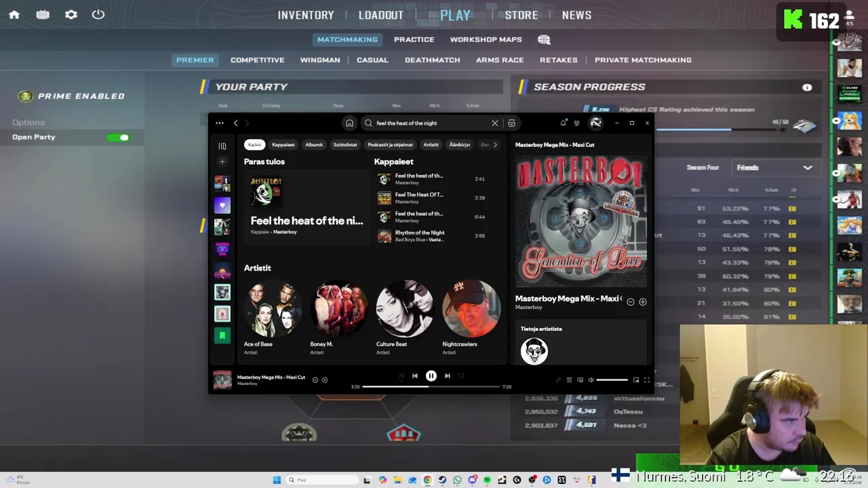This screenshot has height=488, width=868.
Task: Click minus icon in right now-playing panel
Action: pyautogui.click(x=630, y=302)
